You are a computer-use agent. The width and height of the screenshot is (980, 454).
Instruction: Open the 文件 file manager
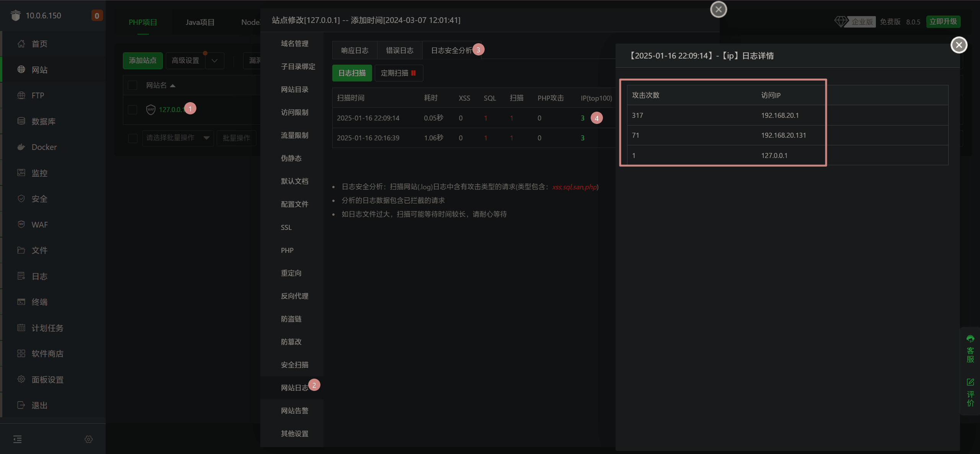coord(39,250)
